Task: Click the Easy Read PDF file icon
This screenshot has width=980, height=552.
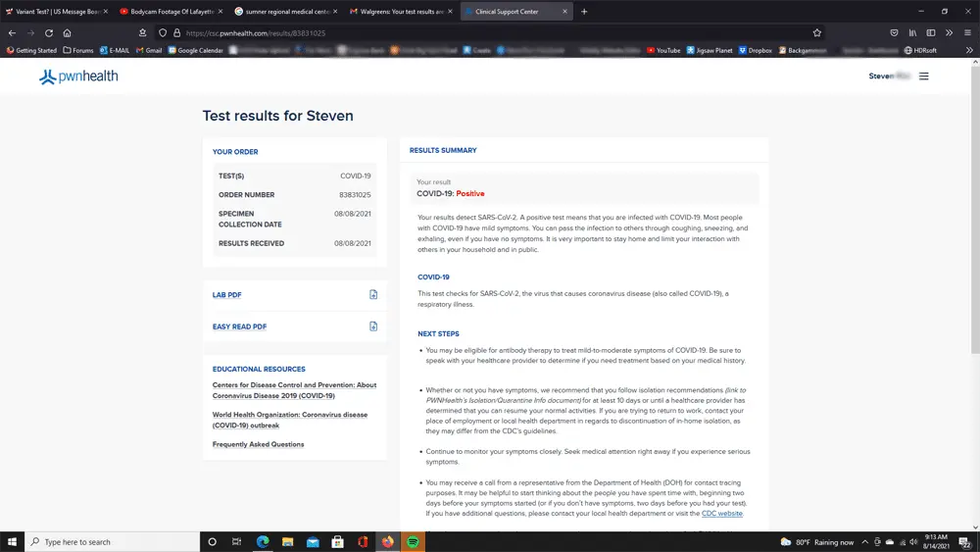Action: tap(373, 326)
